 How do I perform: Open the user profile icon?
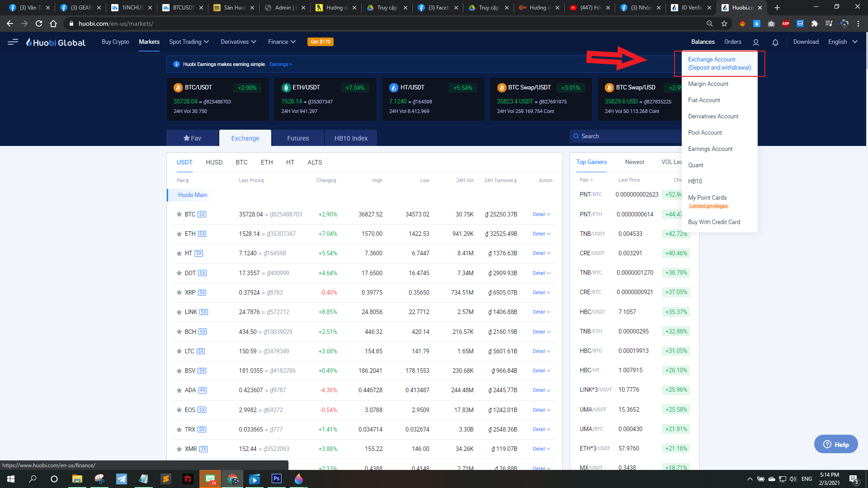(755, 42)
